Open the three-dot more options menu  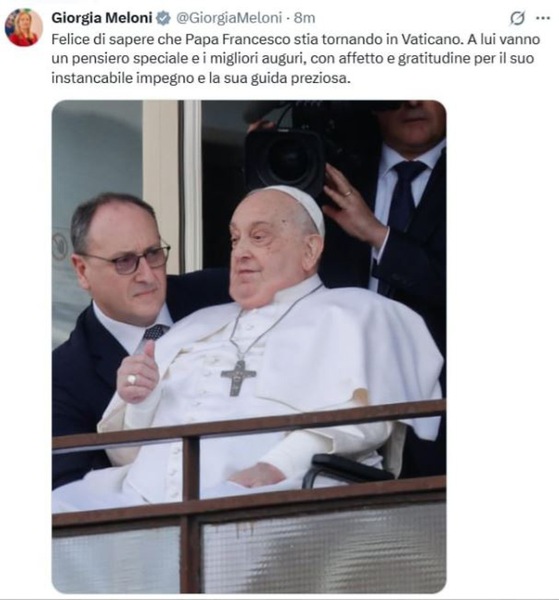pyautogui.click(x=543, y=18)
